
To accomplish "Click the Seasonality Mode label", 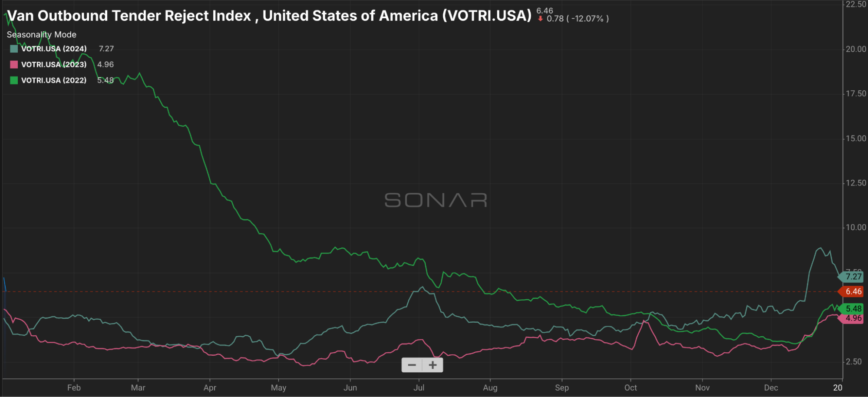I will (x=42, y=35).
